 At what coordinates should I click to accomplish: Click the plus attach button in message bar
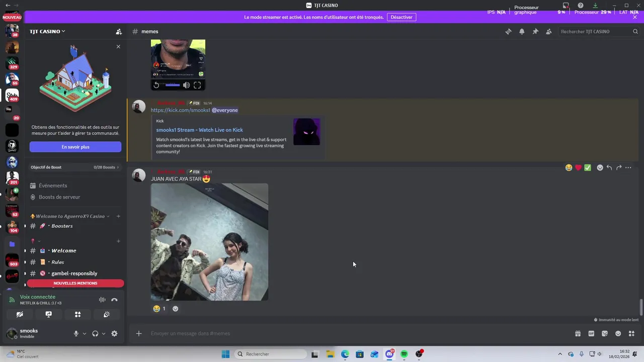(139, 333)
